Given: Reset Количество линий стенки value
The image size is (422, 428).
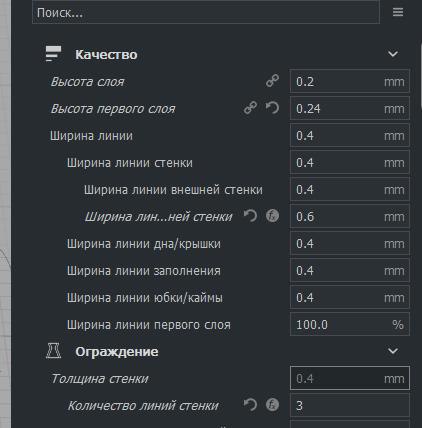Looking at the screenshot, I should pyautogui.click(x=250, y=405).
